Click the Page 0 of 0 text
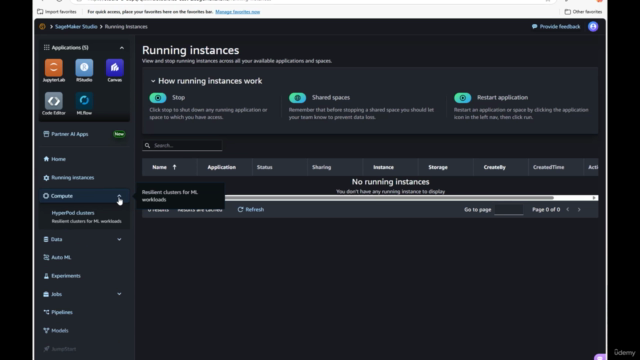The height and width of the screenshot is (360, 640). point(546,209)
